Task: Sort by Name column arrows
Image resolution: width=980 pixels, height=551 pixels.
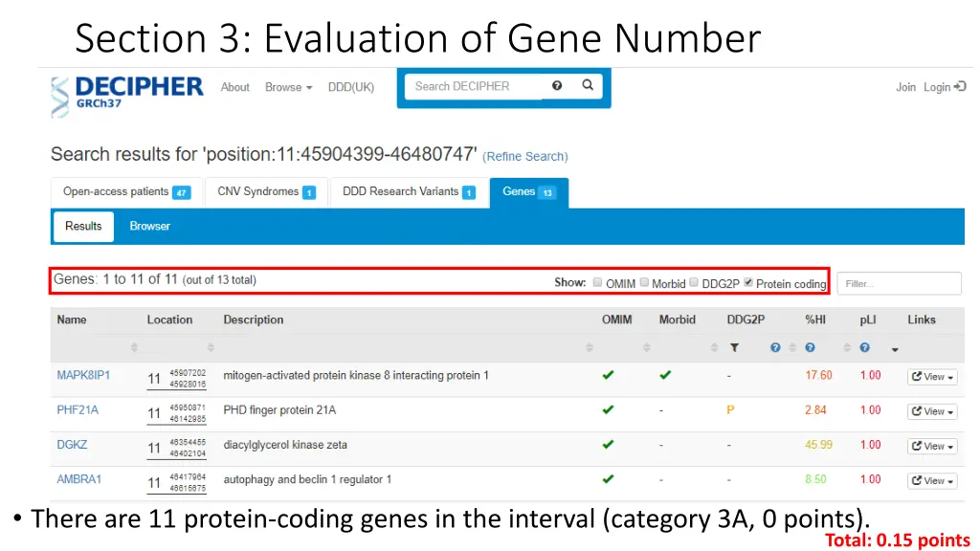Action: pyautogui.click(x=134, y=347)
